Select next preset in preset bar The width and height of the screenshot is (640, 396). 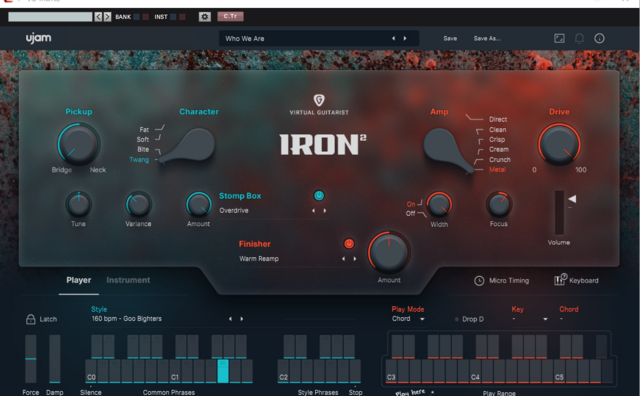pyautogui.click(x=405, y=38)
